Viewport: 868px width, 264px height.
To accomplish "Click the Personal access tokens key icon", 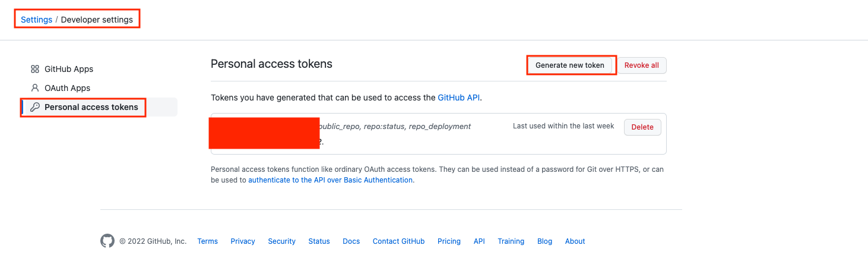I will point(35,107).
